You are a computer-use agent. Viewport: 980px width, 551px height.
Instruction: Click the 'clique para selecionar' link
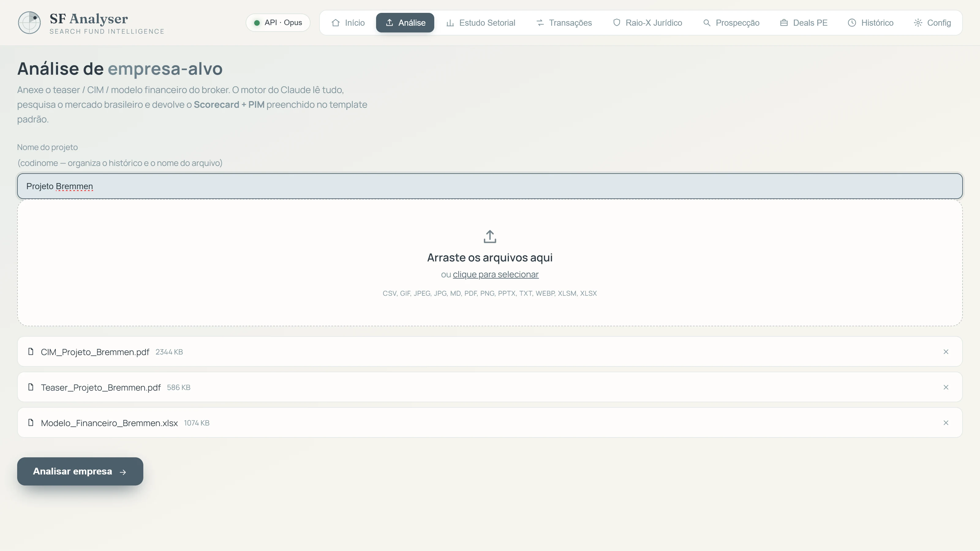click(496, 275)
